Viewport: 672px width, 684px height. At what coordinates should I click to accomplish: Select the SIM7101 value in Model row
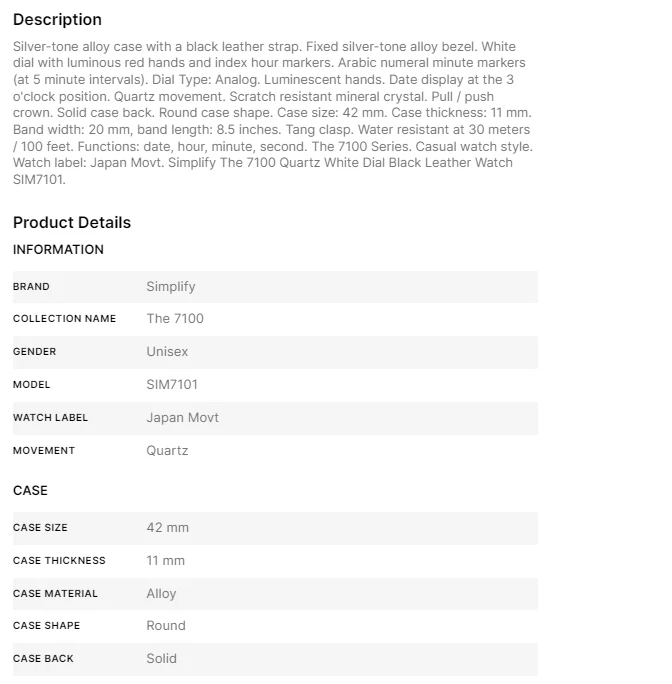pos(172,385)
